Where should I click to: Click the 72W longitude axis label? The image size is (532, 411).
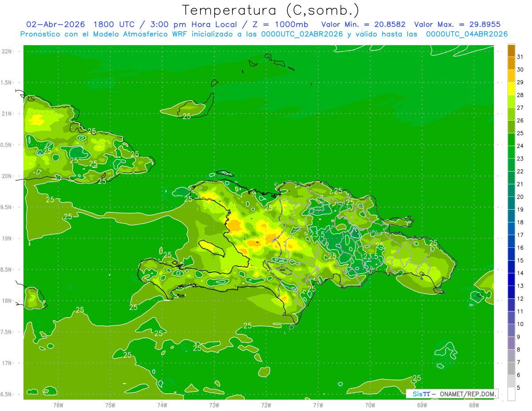266,405
